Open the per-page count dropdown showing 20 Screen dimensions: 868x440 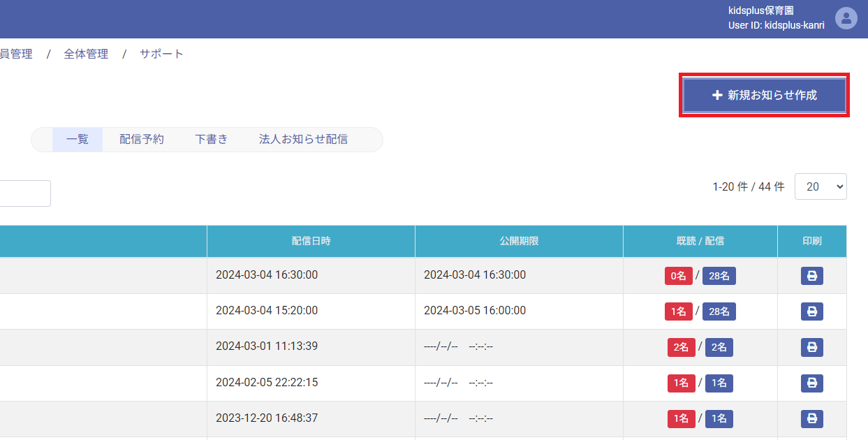coord(821,186)
